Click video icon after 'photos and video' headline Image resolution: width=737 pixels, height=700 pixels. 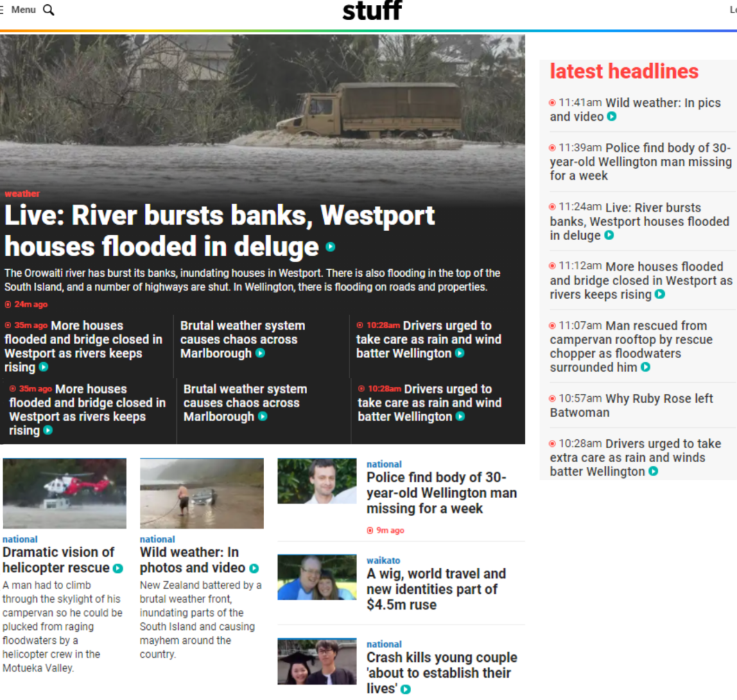254,568
